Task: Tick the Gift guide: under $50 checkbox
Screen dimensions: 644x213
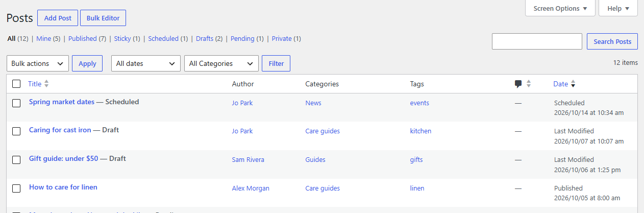Action: click(x=16, y=159)
